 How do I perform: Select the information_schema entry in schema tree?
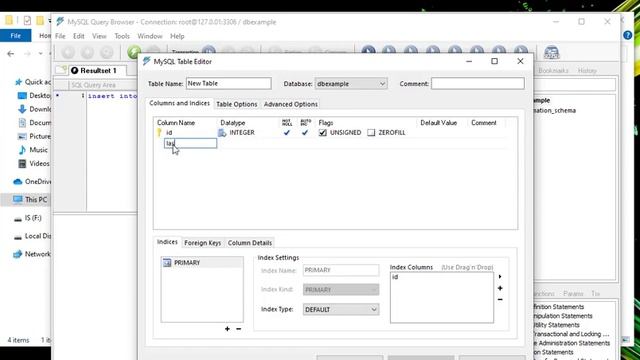pyautogui.click(x=556, y=111)
